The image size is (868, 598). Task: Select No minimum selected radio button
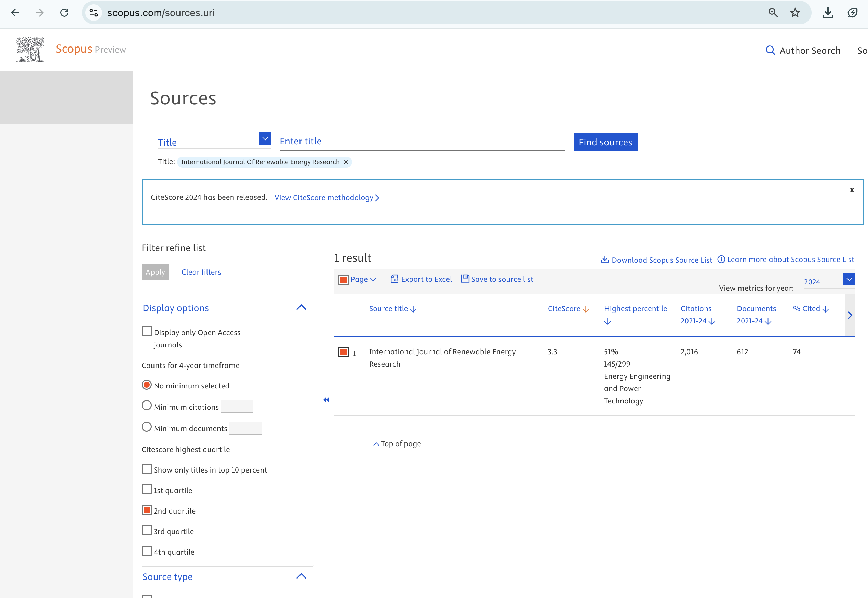coord(146,385)
